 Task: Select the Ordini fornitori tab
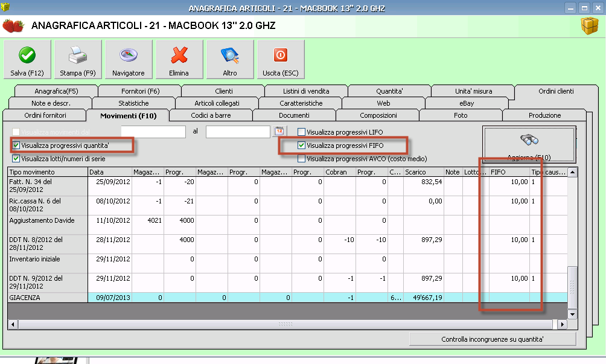coord(45,115)
